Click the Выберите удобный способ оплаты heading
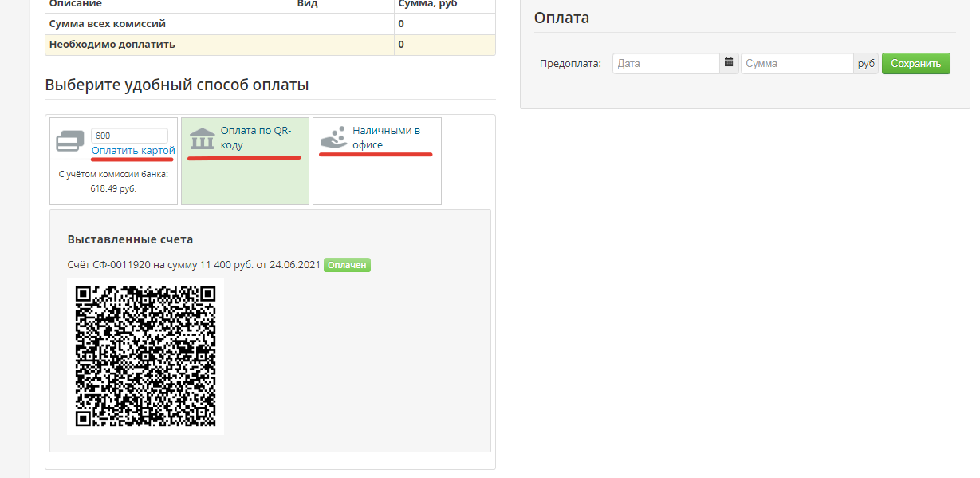The image size is (980, 478). coord(177,85)
